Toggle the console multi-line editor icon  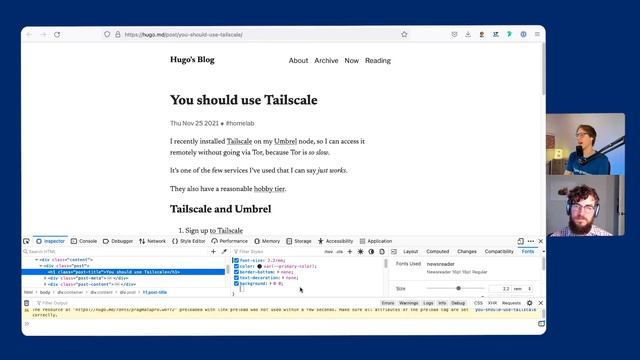click(541, 324)
